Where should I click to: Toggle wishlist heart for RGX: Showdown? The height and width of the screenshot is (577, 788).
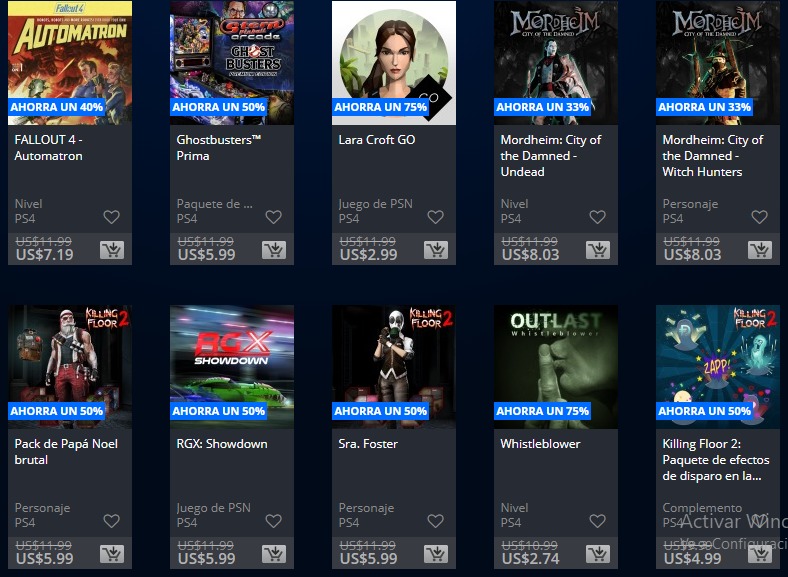273,521
